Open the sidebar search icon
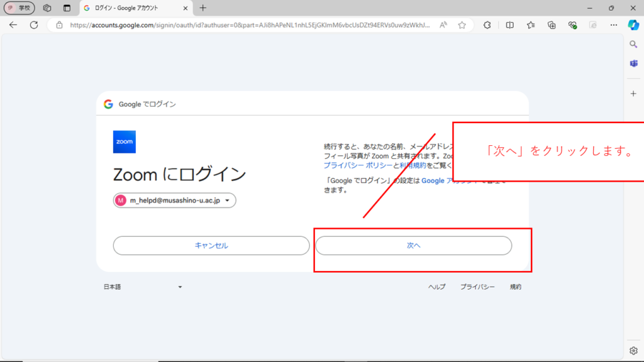This screenshot has height=362, width=644. (x=633, y=44)
